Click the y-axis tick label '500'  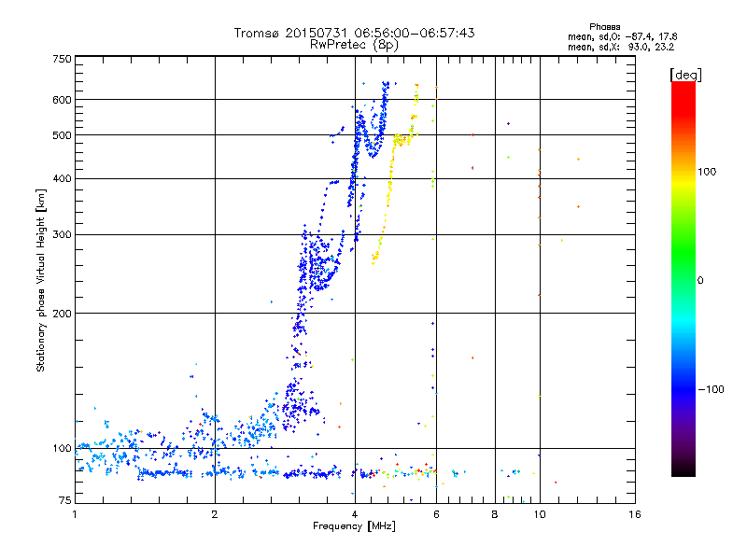pyautogui.click(x=63, y=135)
